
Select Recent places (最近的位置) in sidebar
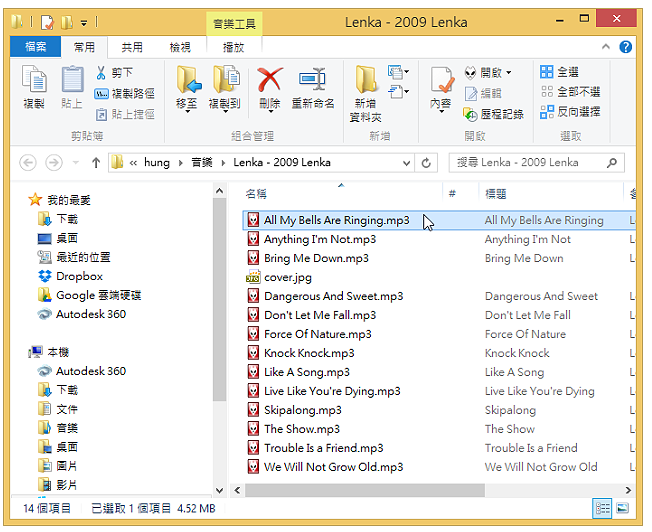point(74,257)
